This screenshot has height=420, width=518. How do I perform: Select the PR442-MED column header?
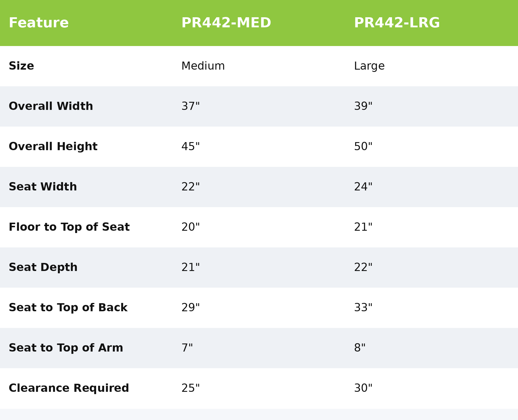point(226,23)
